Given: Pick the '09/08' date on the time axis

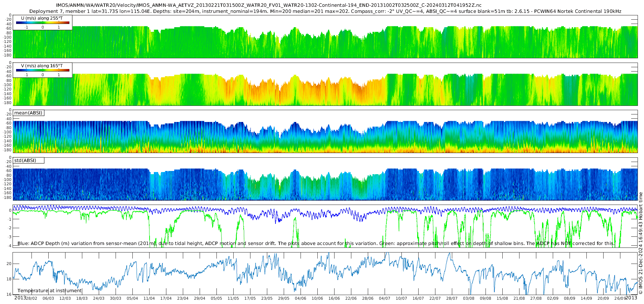Looking at the screenshot, I should [486, 298].
